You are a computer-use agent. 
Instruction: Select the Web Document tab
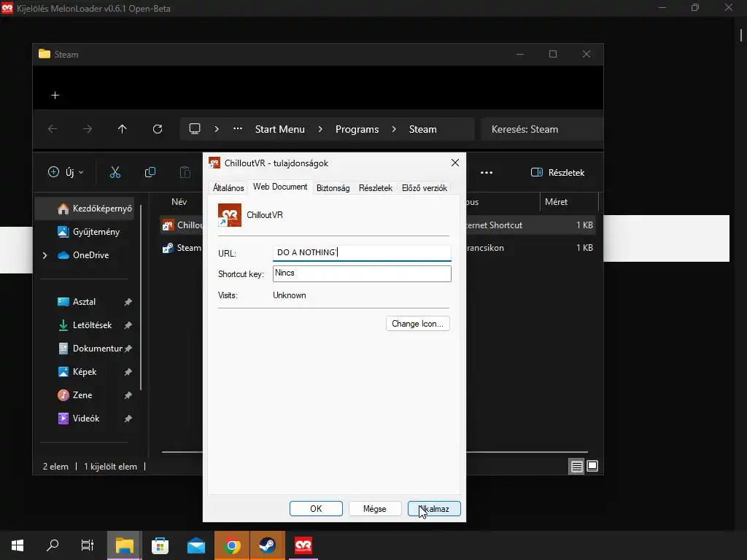(x=280, y=187)
